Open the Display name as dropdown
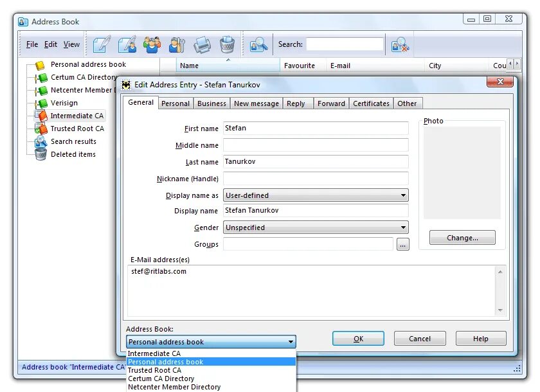 pos(403,195)
